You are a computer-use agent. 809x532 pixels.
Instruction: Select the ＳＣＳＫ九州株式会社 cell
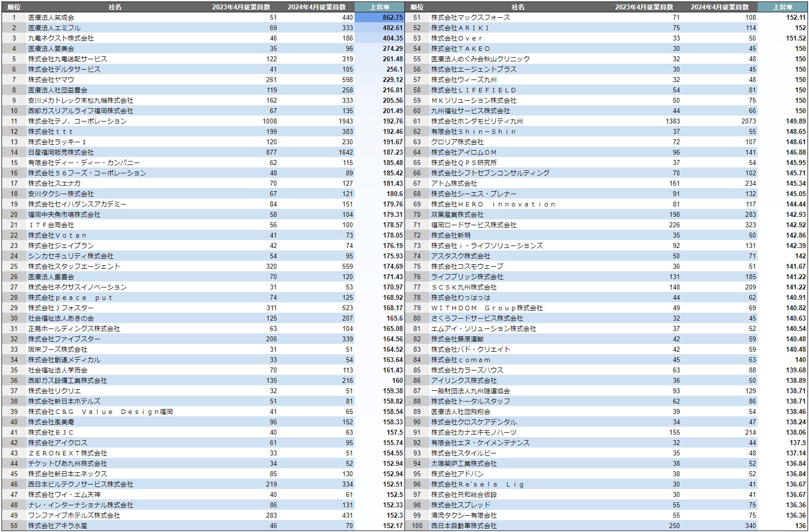pos(464,287)
